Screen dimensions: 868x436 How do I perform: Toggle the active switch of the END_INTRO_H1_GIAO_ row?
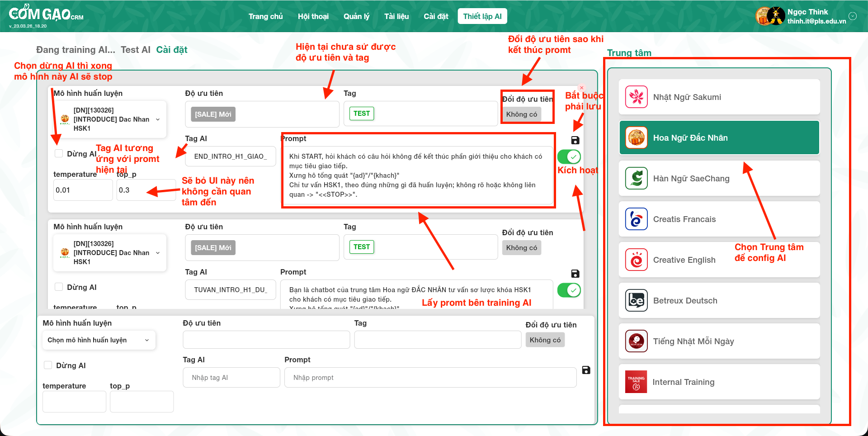click(x=569, y=157)
